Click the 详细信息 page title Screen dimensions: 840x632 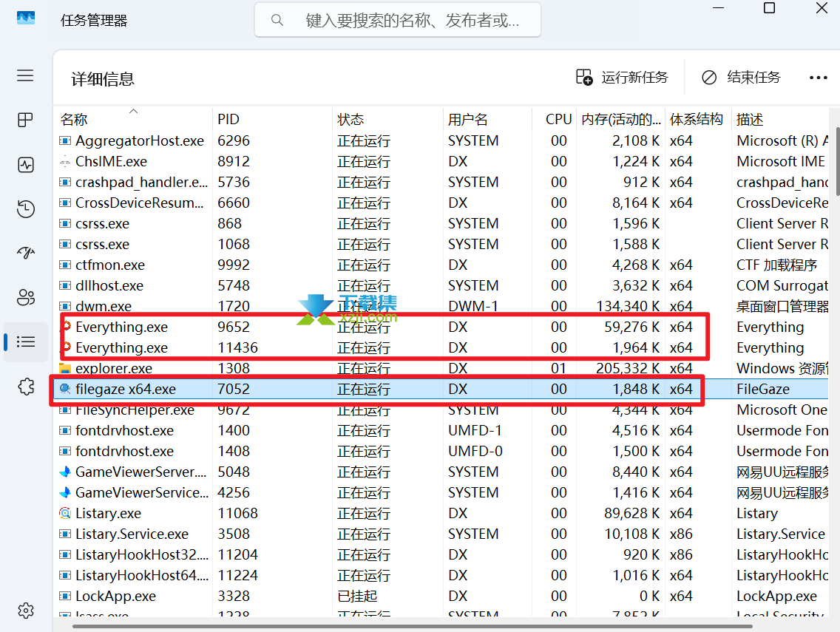tap(103, 79)
